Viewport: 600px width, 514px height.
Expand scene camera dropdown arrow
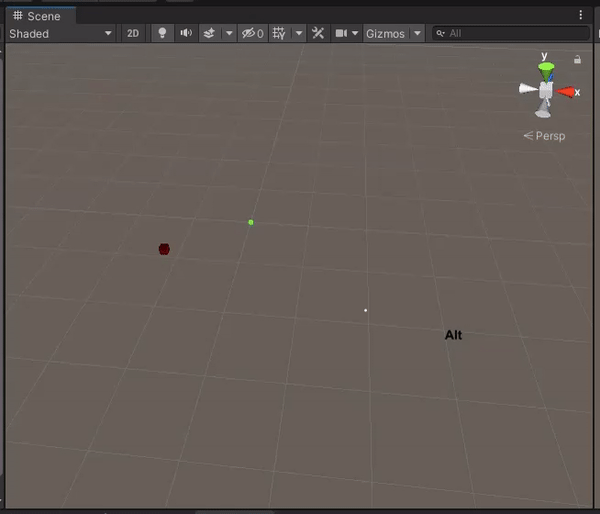pos(355,34)
